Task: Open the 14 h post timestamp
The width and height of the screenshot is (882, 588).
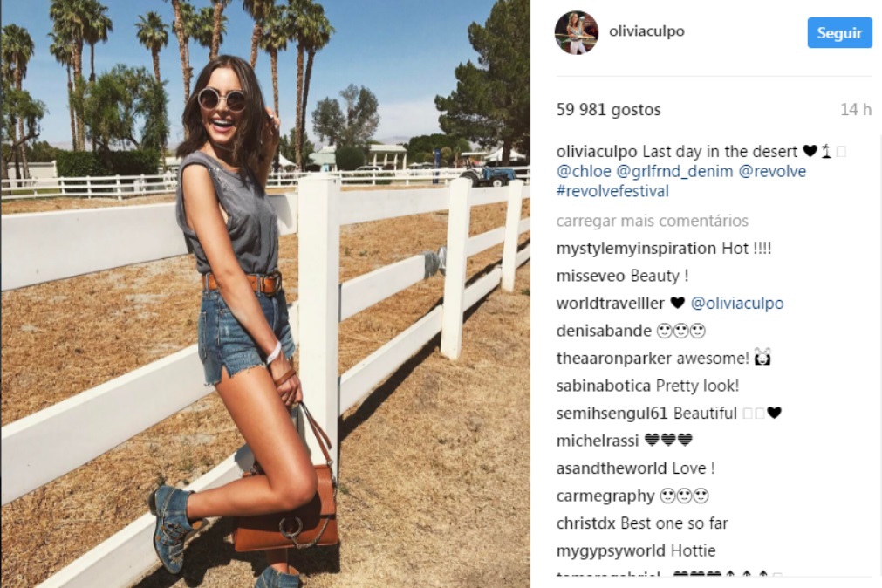Action: (x=856, y=110)
